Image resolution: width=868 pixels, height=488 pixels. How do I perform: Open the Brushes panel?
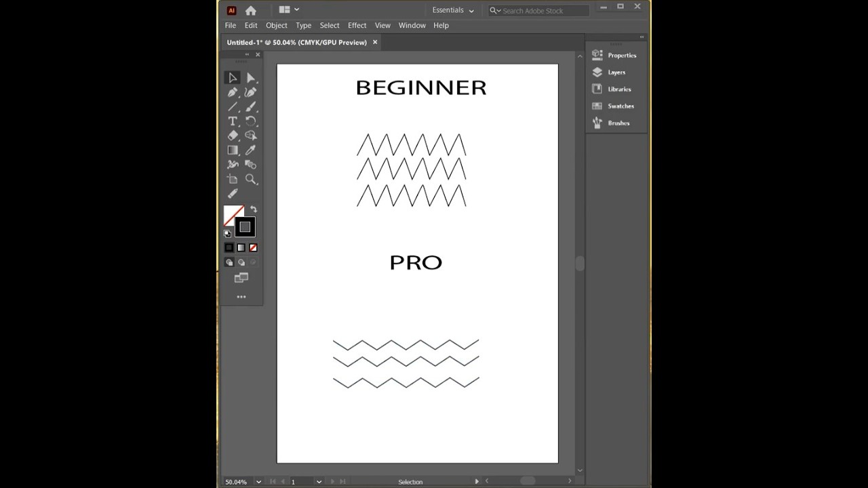(611, 123)
